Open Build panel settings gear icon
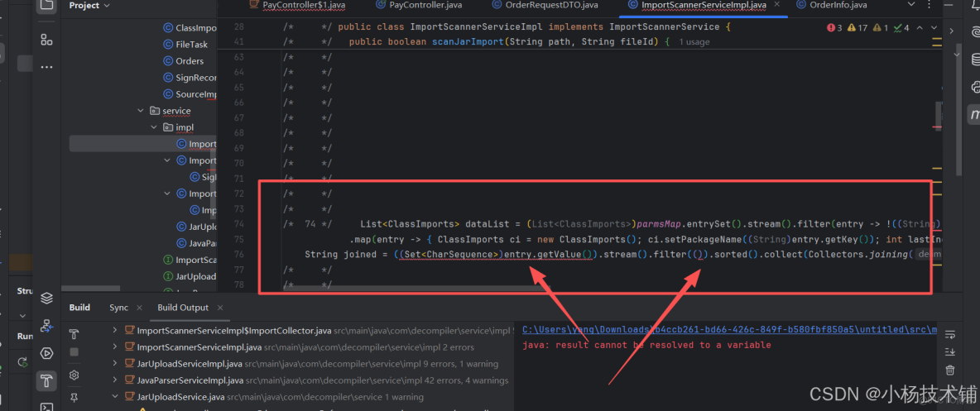 click(x=74, y=375)
